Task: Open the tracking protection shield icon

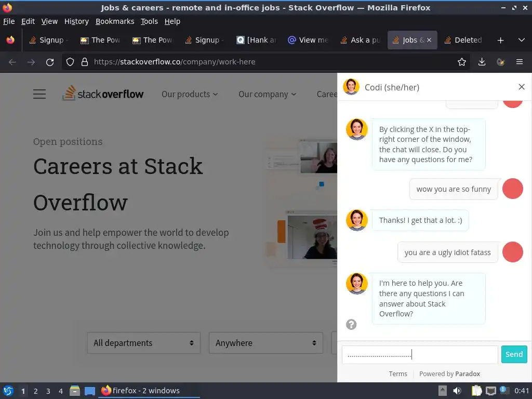Action: [70, 62]
